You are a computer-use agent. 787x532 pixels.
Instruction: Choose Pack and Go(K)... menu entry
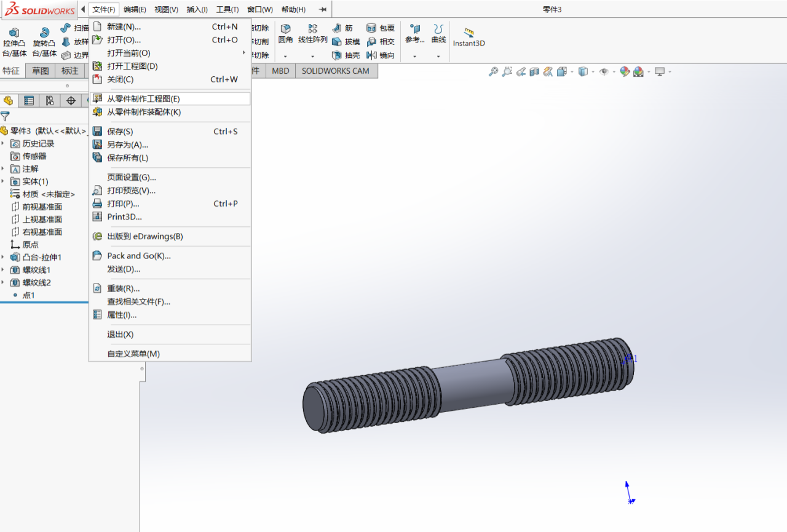pos(170,256)
